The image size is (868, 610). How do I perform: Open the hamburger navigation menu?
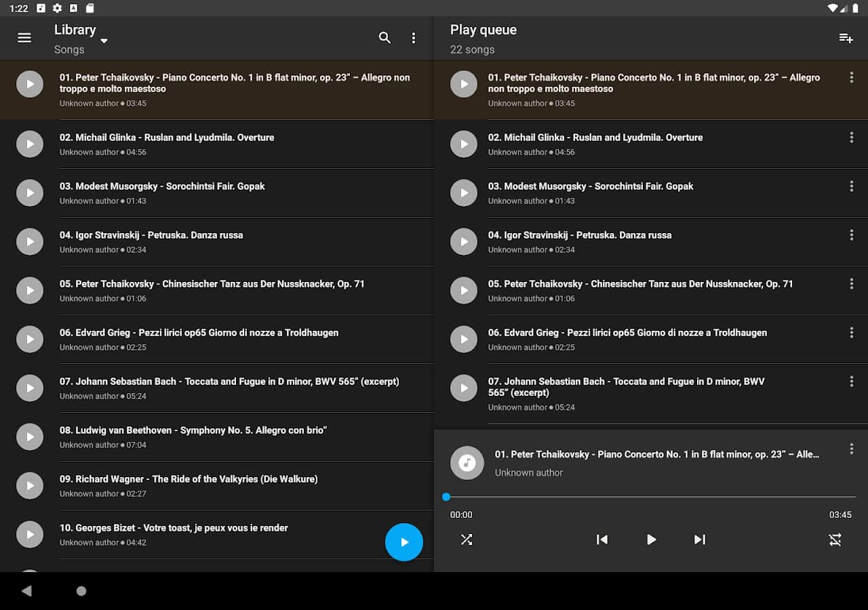(24, 38)
